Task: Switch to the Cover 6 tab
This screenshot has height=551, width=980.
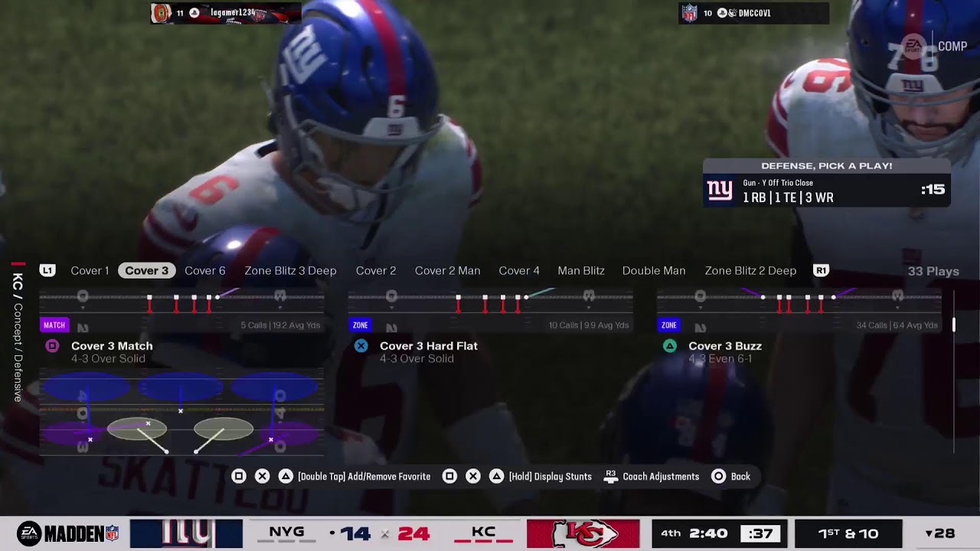Action: point(204,271)
